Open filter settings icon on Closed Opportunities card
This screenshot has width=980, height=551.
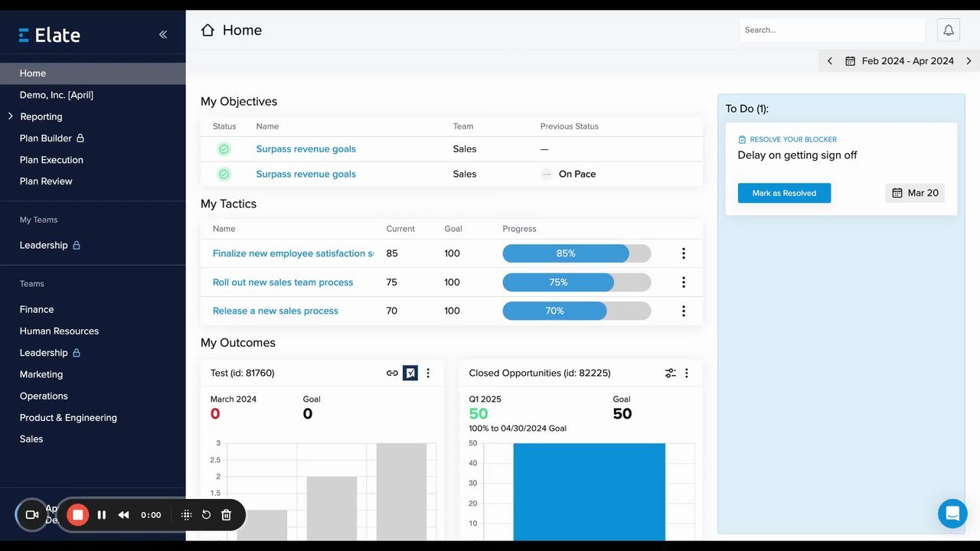point(670,373)
